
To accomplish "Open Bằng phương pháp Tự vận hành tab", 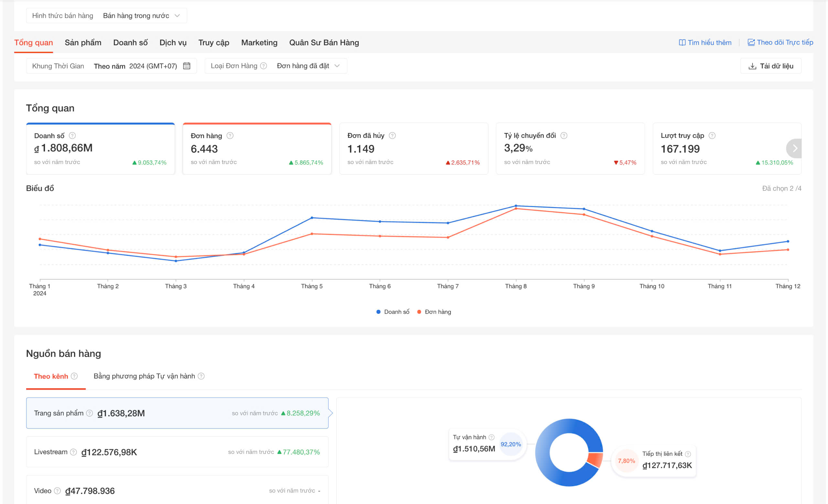I will point(144,376).
